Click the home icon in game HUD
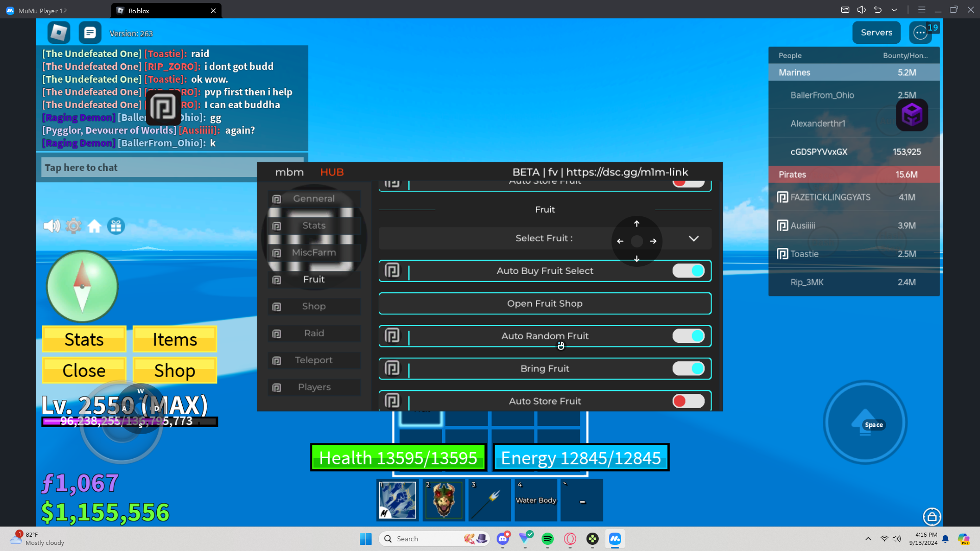The image size is (980, 551). click(x=94, y=226)
